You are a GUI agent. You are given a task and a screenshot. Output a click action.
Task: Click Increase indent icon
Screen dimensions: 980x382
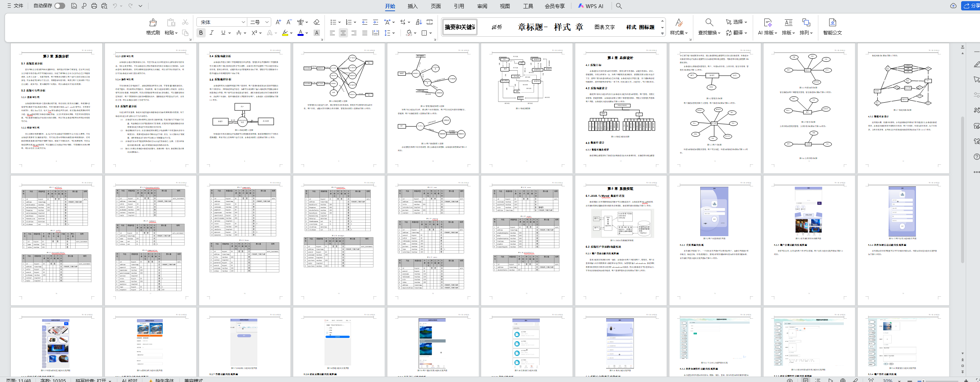click(x=375, y=22)
